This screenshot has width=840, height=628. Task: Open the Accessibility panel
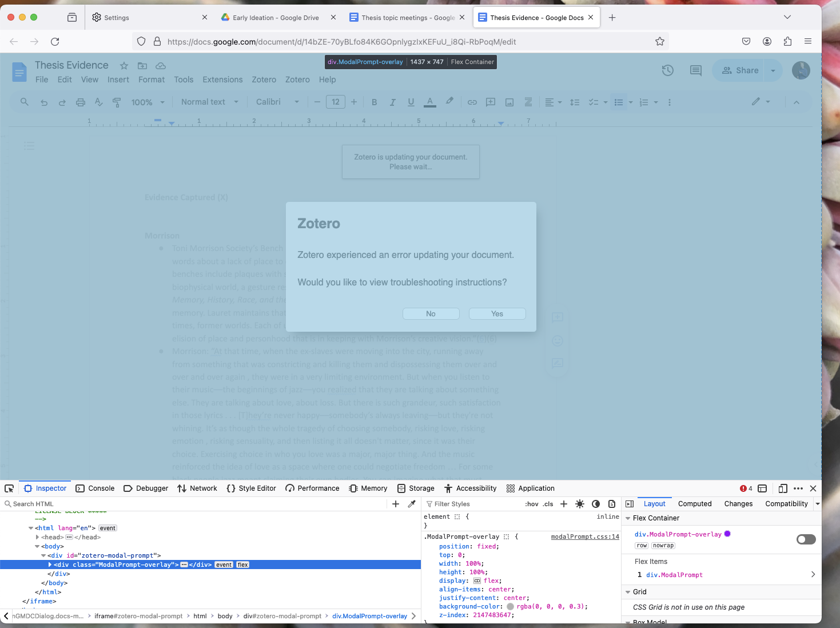tap(471, 488)
